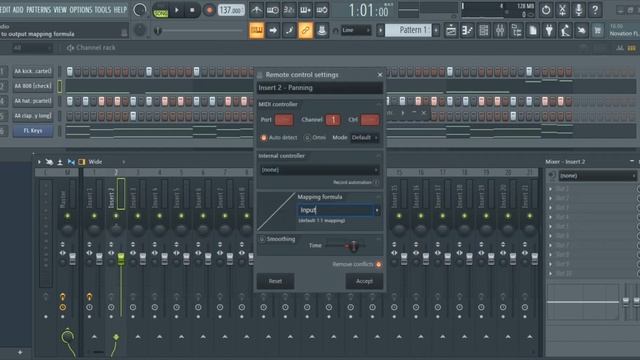Screen dimensions: 640x360
Task: Open the mixer Wide layout dropdown
Action: [x=106, y=162]
